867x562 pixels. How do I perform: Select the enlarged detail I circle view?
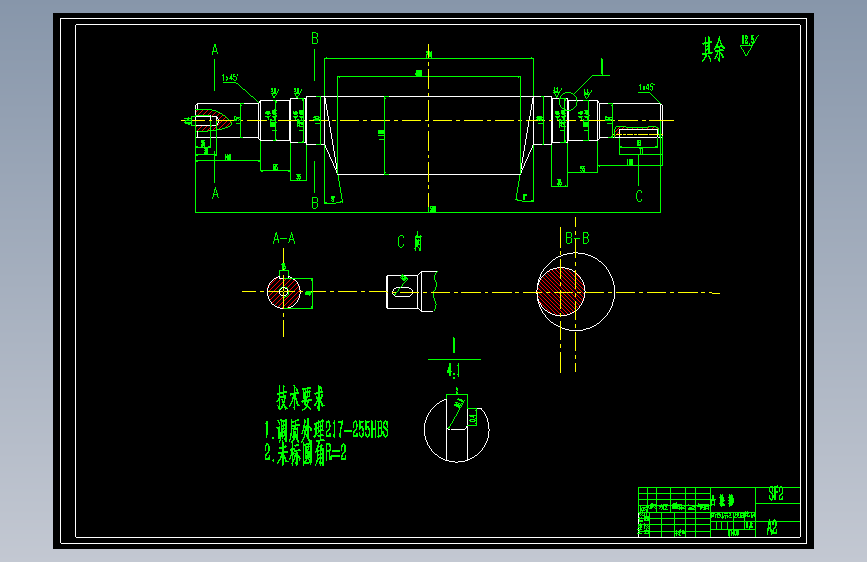(457, 429)
